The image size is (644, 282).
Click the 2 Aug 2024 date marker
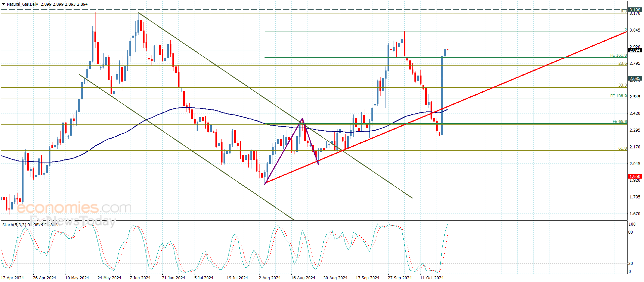click(x=270, y=278)
